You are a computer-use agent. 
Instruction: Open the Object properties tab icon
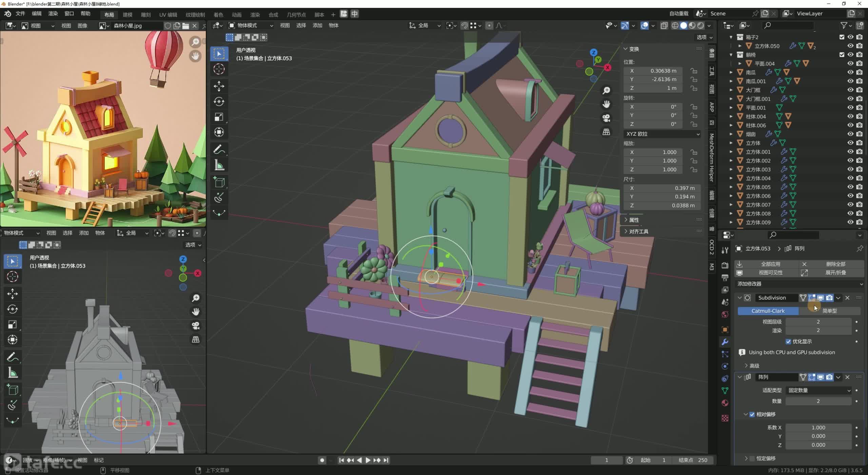click(725, 329)
